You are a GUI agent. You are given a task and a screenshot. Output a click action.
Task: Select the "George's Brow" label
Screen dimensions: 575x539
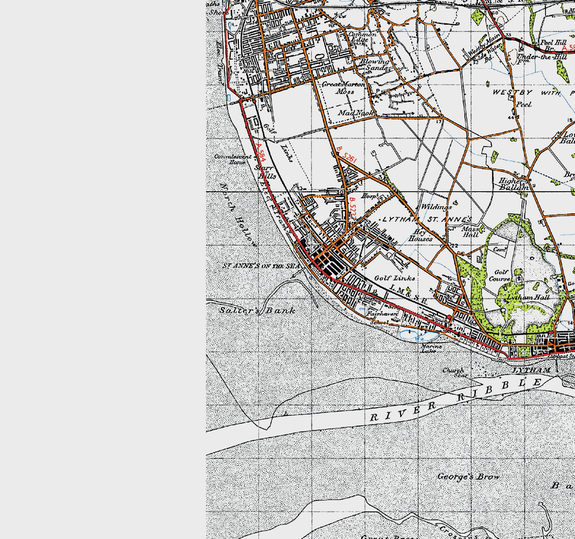tap(468, 477)
